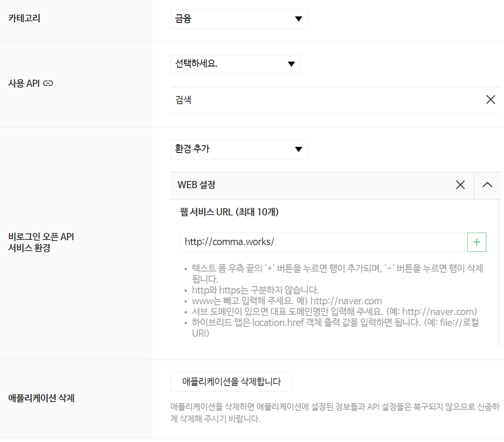Screen dimensions: 504x442
Task: Click the 비로그인 오픈 API 서비스 환경 label
Action: tap(41, 242)
